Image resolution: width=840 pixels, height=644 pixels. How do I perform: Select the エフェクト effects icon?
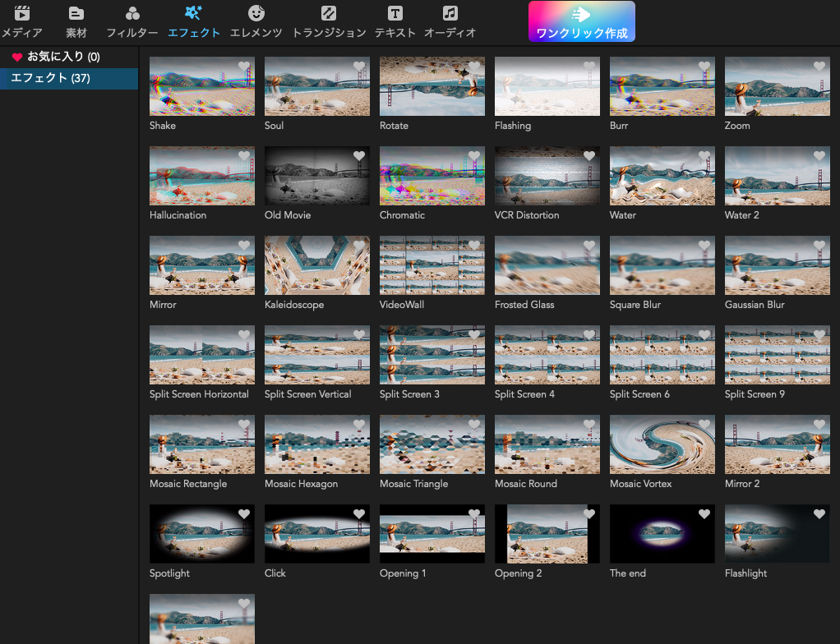(x=194, y=14)
